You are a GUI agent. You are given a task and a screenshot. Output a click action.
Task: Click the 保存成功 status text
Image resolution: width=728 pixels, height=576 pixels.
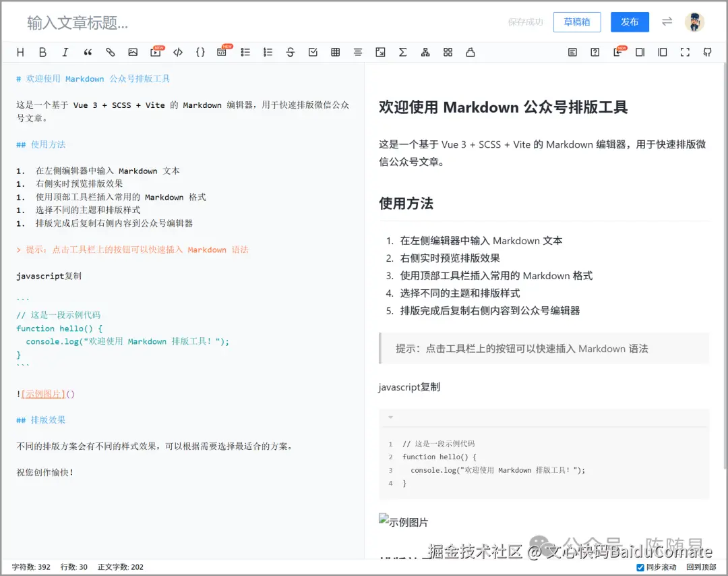(525, 22)
